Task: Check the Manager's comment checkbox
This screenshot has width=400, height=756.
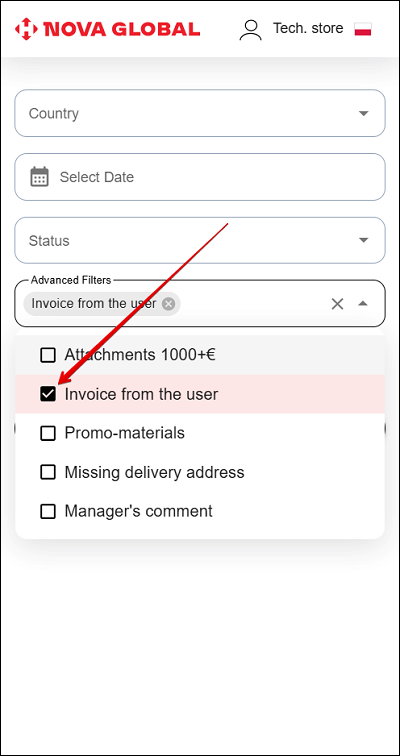Action: [x=48, y=511]
